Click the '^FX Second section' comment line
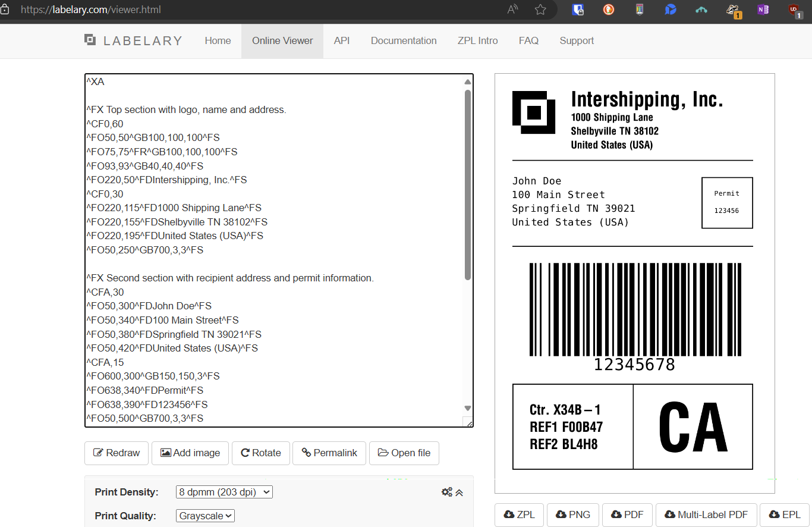Image resolution: width=812 pixels, height=527 pixels. (x=230, y=278)
